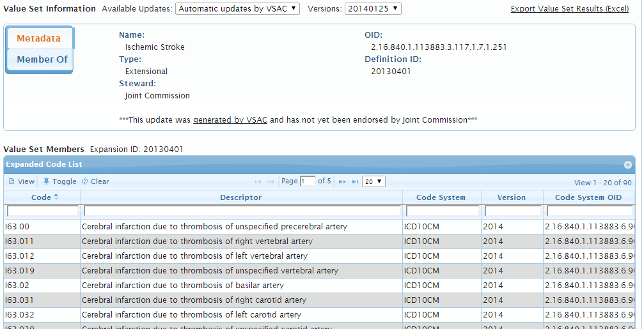Click the Descriptor column filter box
644x329 pixels.
242,211
